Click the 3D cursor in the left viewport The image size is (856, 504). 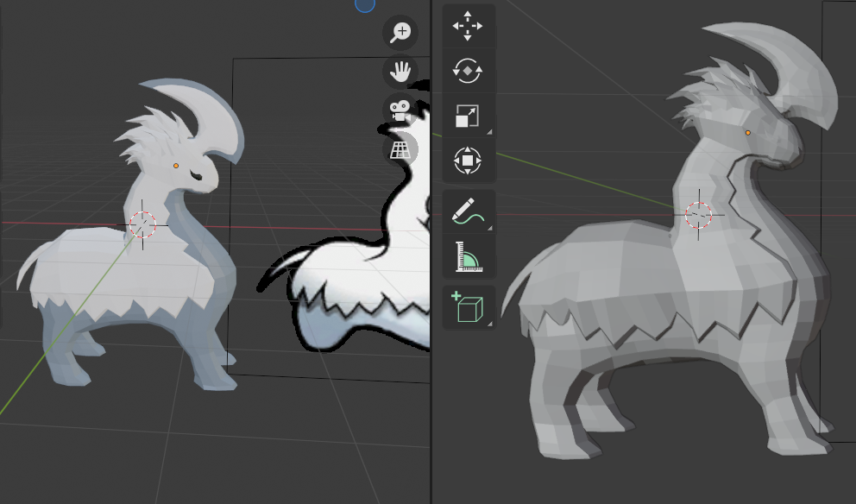[142, 224]
